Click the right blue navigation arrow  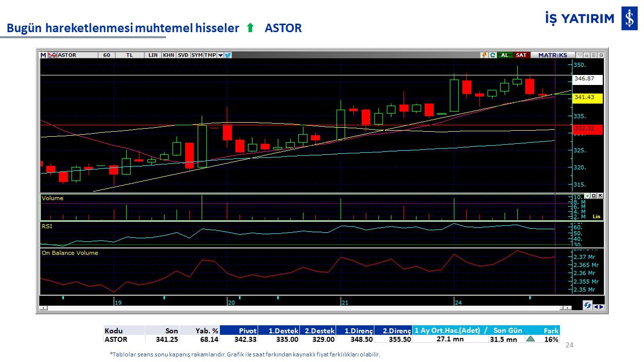pos(601,307)
